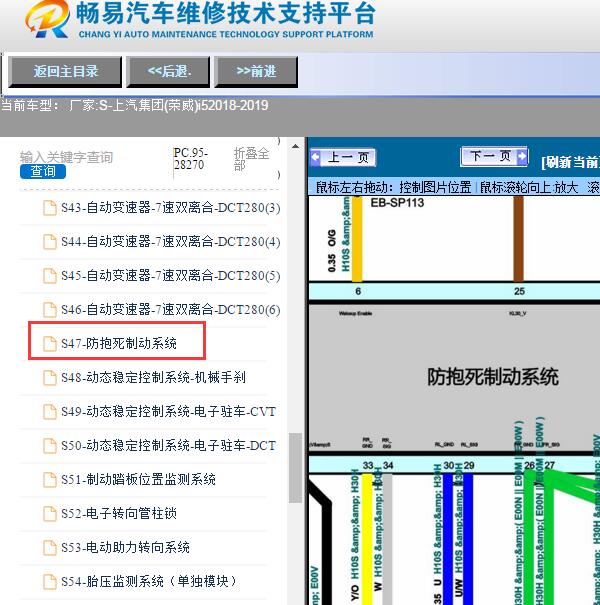The image size is (600, 605).
Task: Open the next page with 下一页
Action: pyautogui.click(x=494, y=156)
